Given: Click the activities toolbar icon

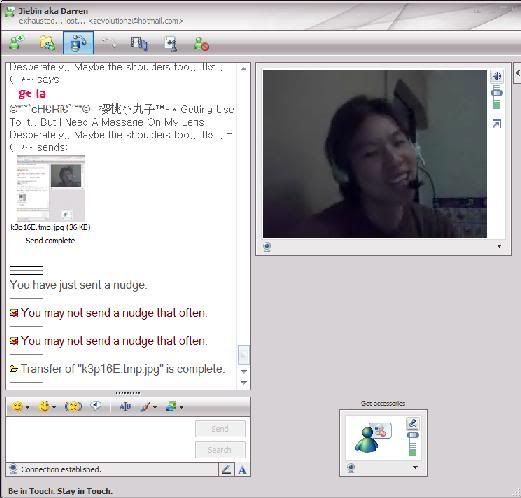Looking at the screenshot, I should (139, 43).
